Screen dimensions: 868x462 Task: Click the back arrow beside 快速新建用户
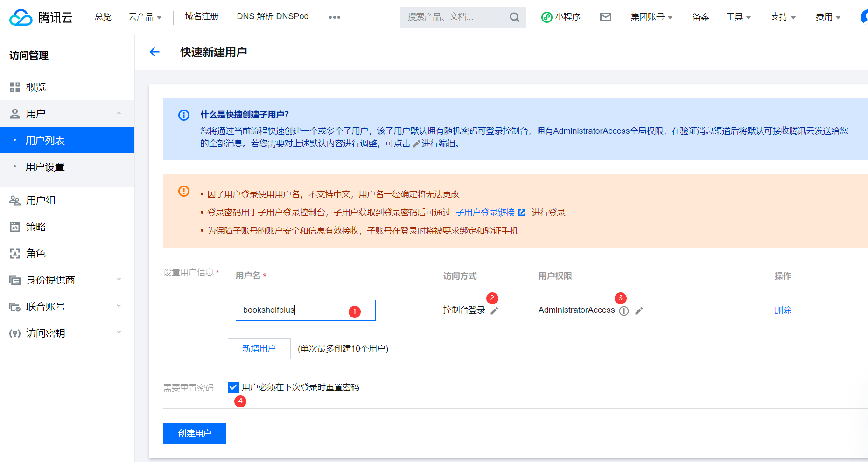click(x=154, y=52)
